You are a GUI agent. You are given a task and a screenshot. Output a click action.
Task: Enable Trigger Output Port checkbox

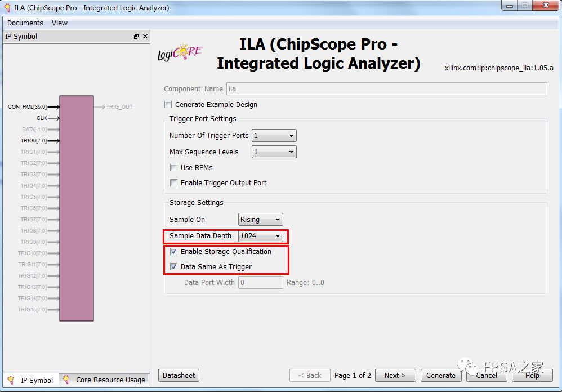tap(174, 182)
